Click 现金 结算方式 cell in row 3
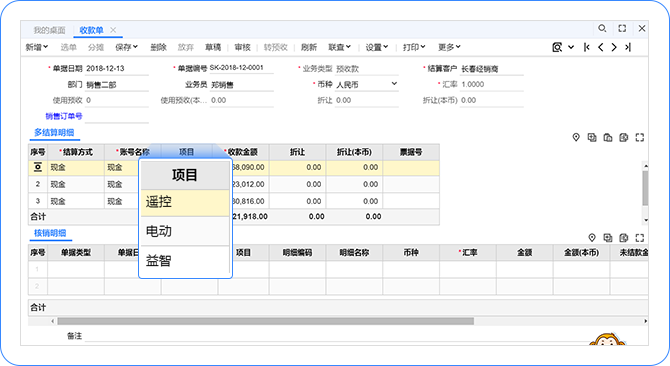 coord(76,201)
